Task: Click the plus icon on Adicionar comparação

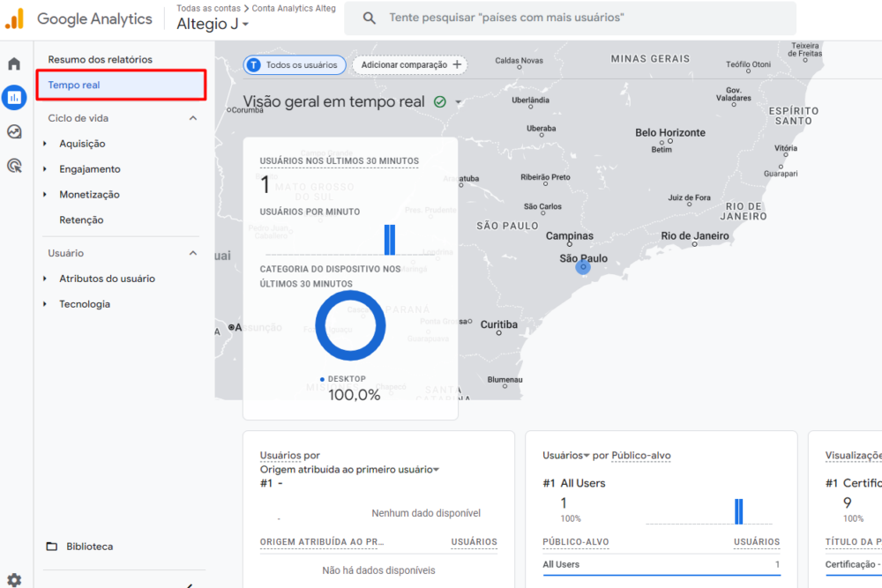Action: 457,64
